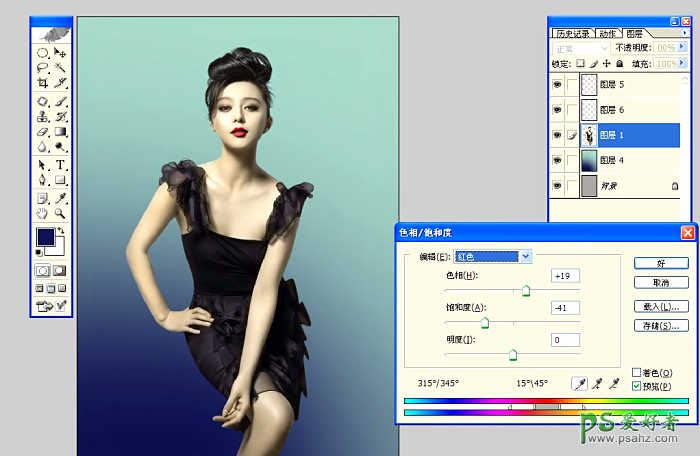Select the Zoom magnifier tool
The image size is (700, 456).
coord(61,213)
